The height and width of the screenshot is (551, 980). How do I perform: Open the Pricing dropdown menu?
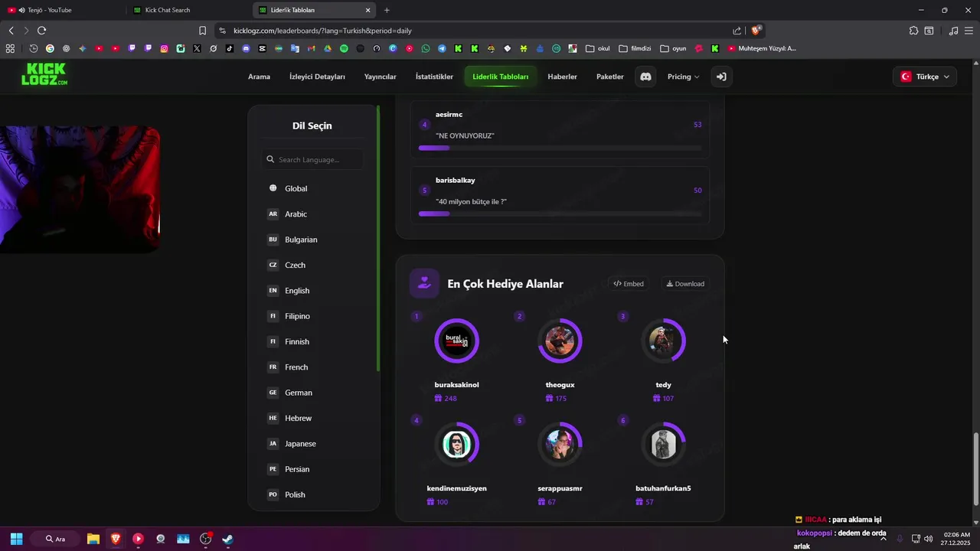tap(683, 77)
